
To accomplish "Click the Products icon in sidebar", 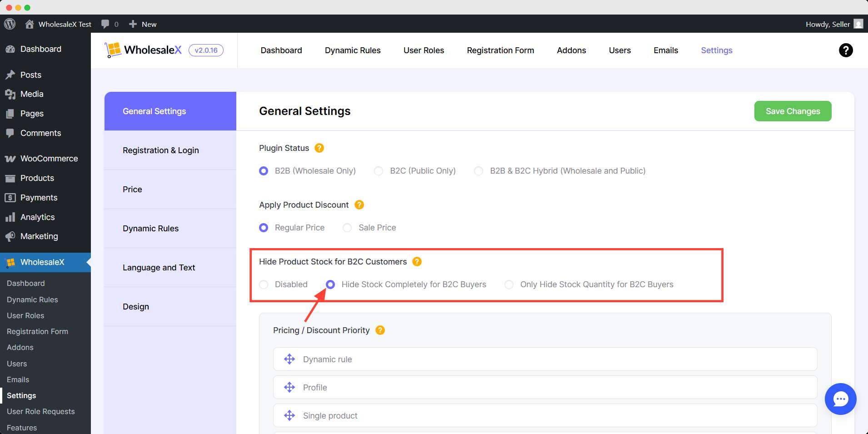I will (10, 178).
